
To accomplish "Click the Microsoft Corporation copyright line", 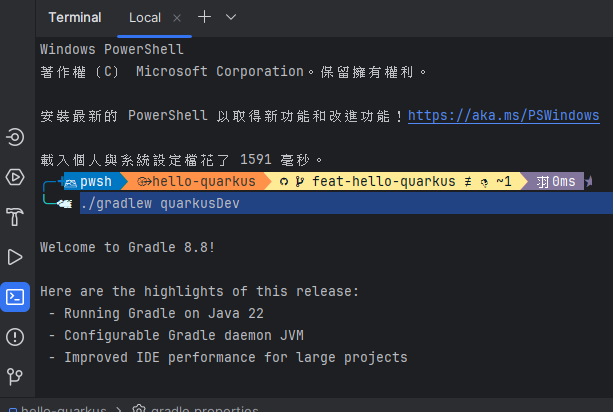I will (233, 72).
